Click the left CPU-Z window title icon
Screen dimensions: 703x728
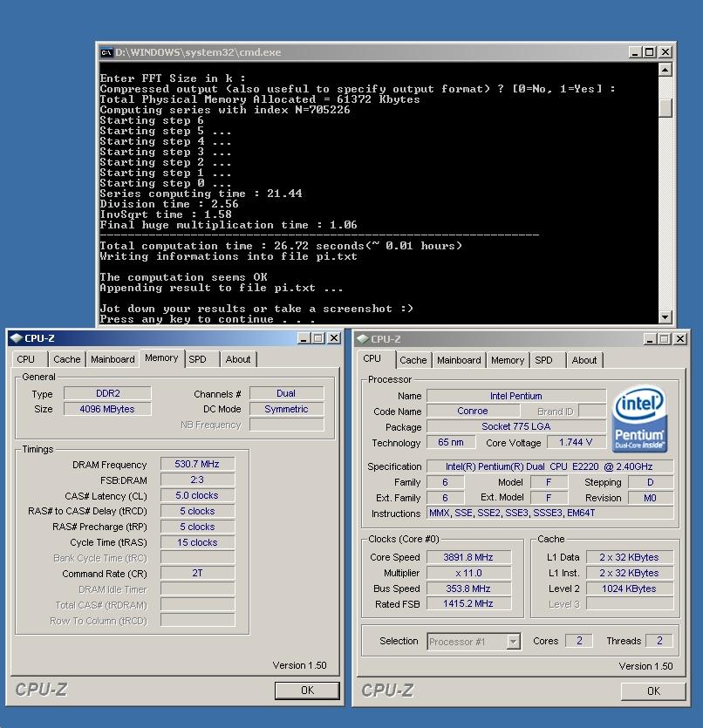click(17, 338)
